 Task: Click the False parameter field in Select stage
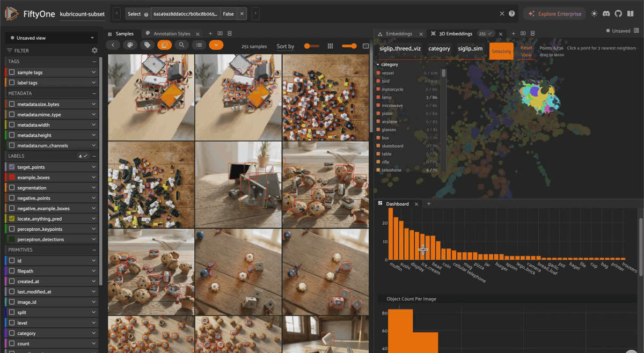point(228,14)
